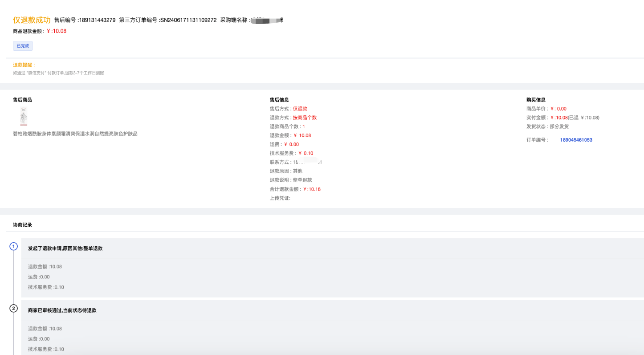Click the 部分发货 shipping status text

point(559,126)
